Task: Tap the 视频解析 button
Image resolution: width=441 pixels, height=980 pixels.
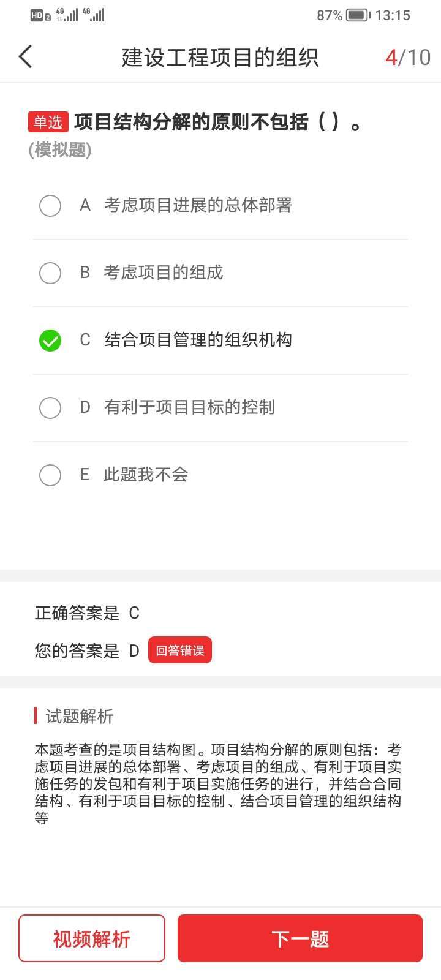Action: 92,938
